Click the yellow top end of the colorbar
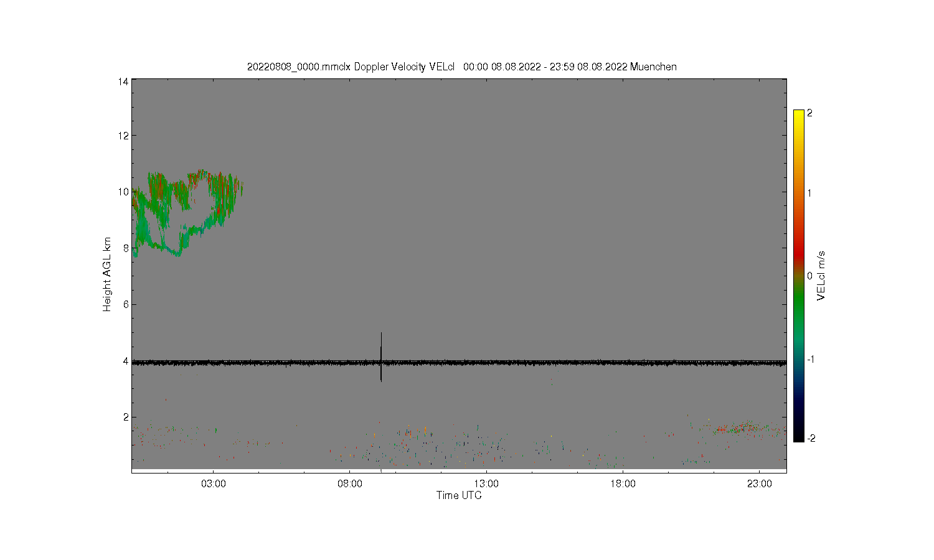The width and height of the screenshot is (934, 560). [x=799, y=116]
